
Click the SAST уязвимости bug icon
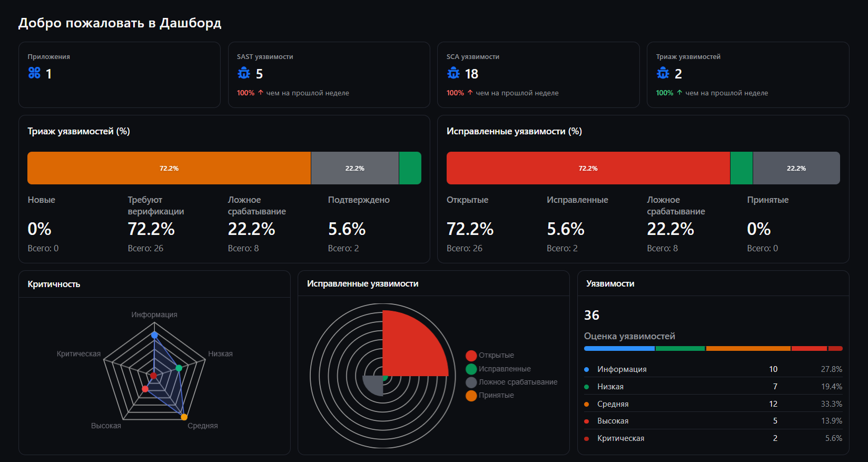point(244,73)
